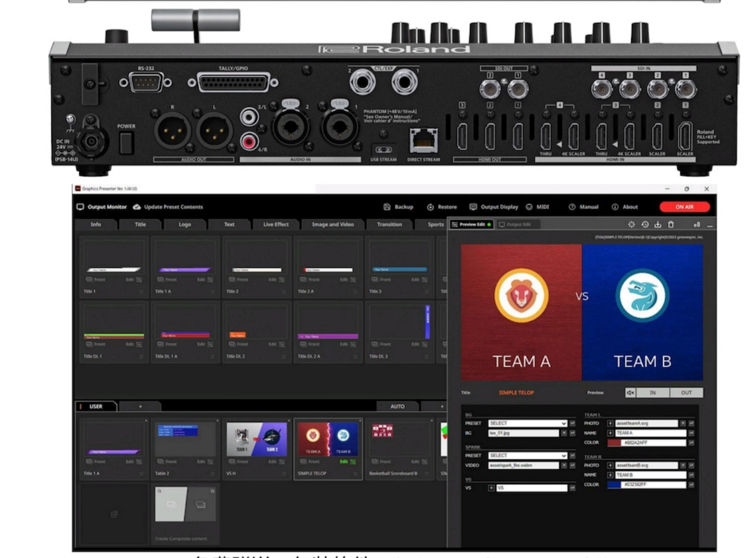Switch to the Info tab

point(96,224)
